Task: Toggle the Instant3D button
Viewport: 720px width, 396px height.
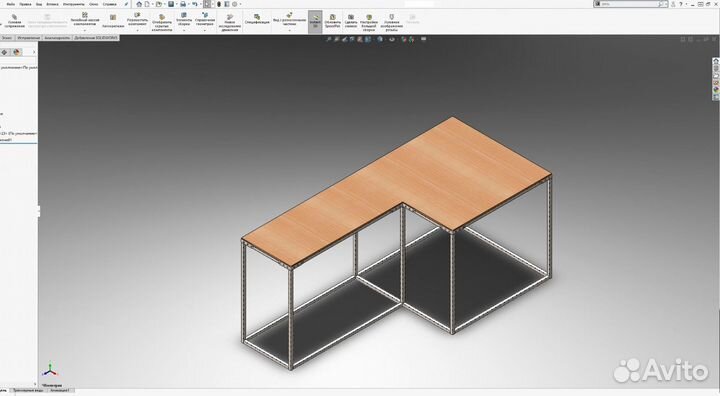Action: (x=315, y=22)
